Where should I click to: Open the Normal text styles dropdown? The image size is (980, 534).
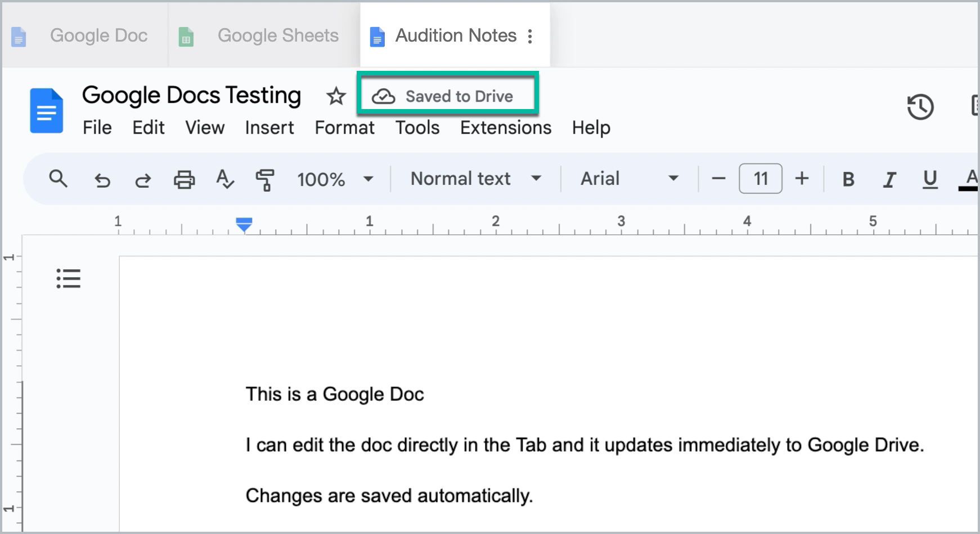(x=476, y=179)
